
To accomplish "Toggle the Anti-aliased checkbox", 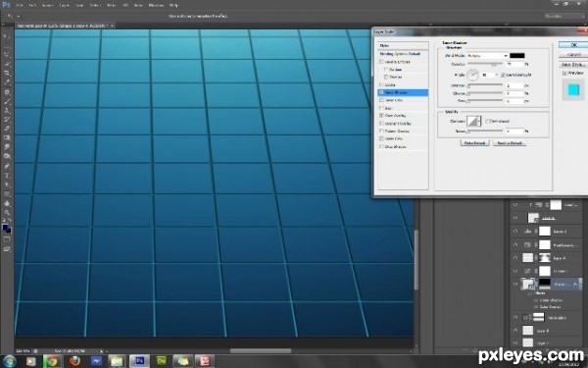I will 488,122.
